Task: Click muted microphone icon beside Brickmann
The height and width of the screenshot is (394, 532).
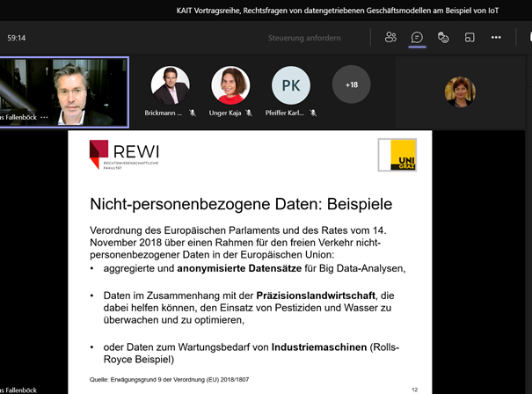Action: (x=193, y=113)
